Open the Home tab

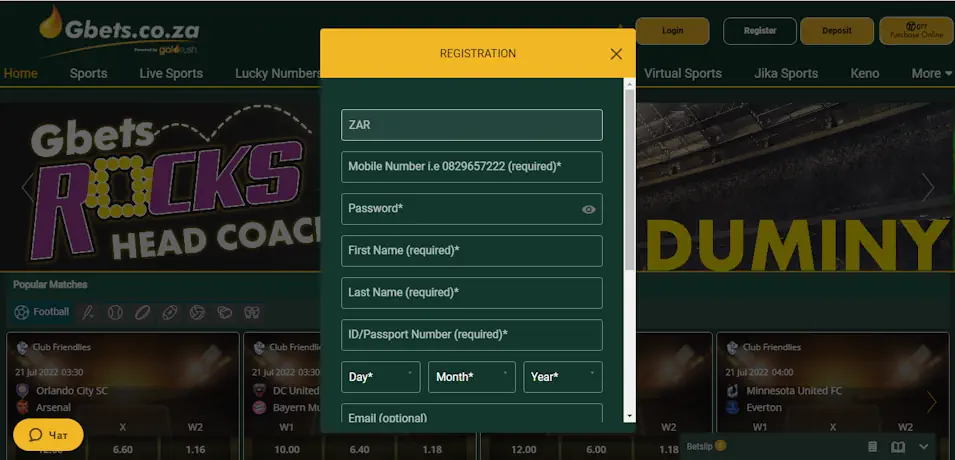pyautogui.click(x=21, y=74)
